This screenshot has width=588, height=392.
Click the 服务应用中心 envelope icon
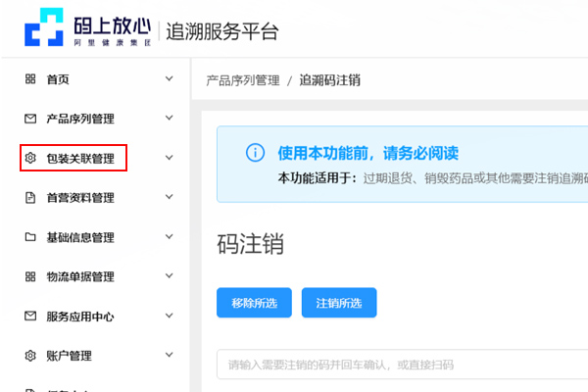[x=29, y=317]
